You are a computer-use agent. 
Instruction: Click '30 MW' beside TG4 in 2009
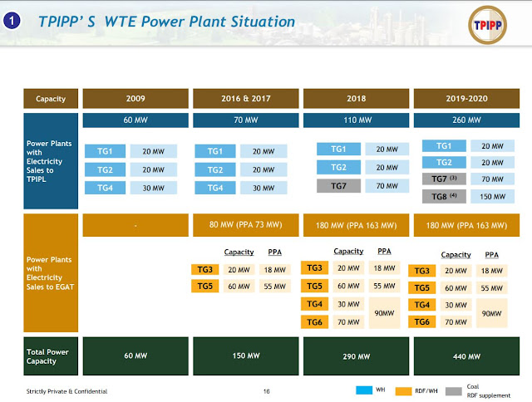(153, 188)
